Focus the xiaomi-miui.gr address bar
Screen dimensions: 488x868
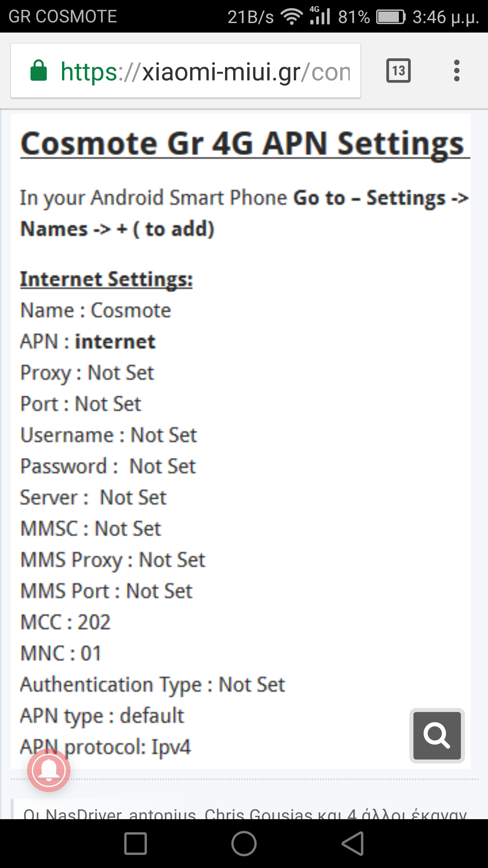click(x=203, y=71)
